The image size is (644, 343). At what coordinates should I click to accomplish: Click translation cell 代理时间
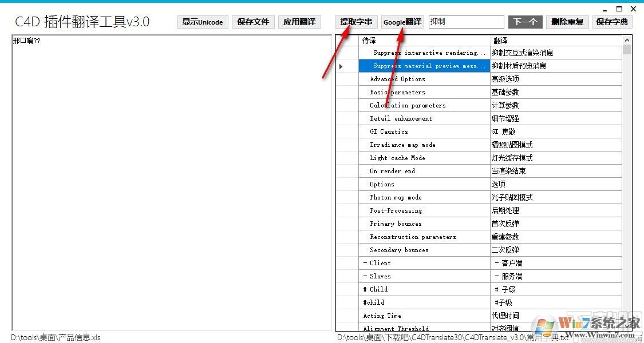556,316
